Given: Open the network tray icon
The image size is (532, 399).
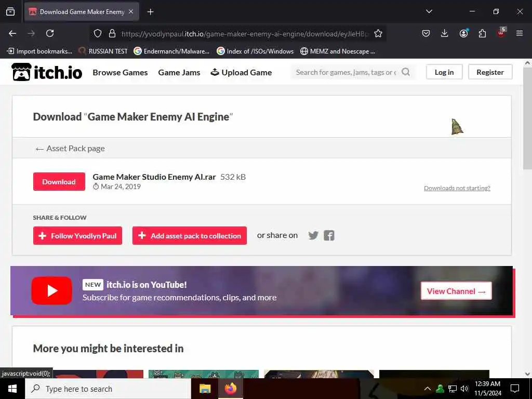Looking at the screenshot, I should 453,389.
